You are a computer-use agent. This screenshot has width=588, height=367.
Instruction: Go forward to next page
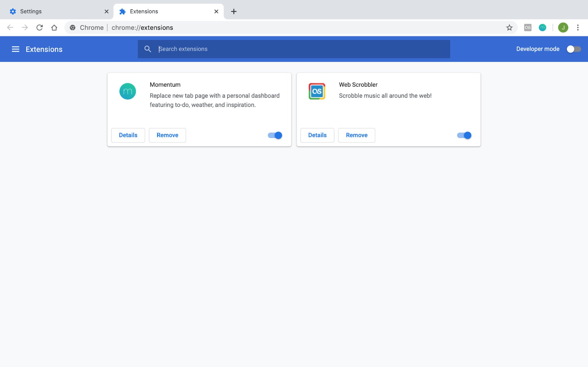(25, 28)
